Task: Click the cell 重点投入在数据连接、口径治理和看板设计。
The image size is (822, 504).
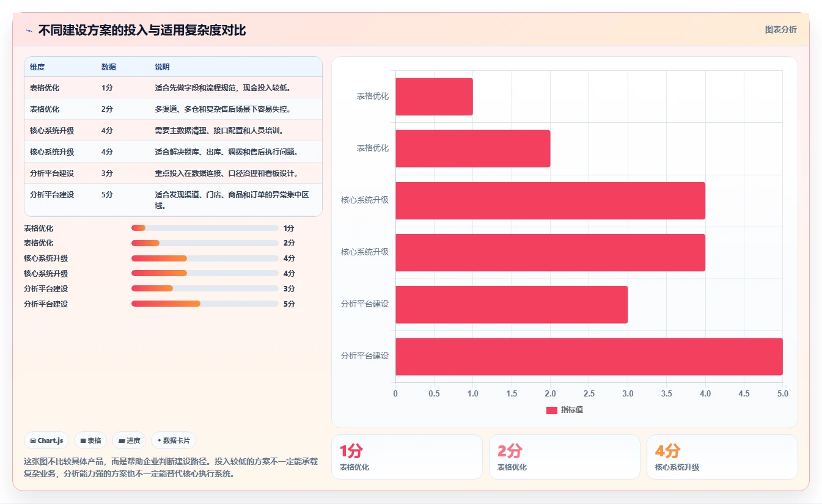Action: (227, 173)
